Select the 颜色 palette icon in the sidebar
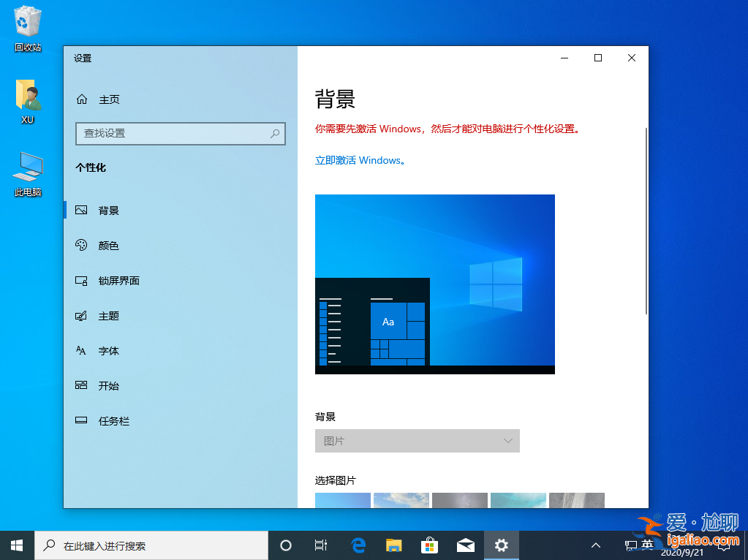This screenshot has width=748, height=560. tap(82, 246)
